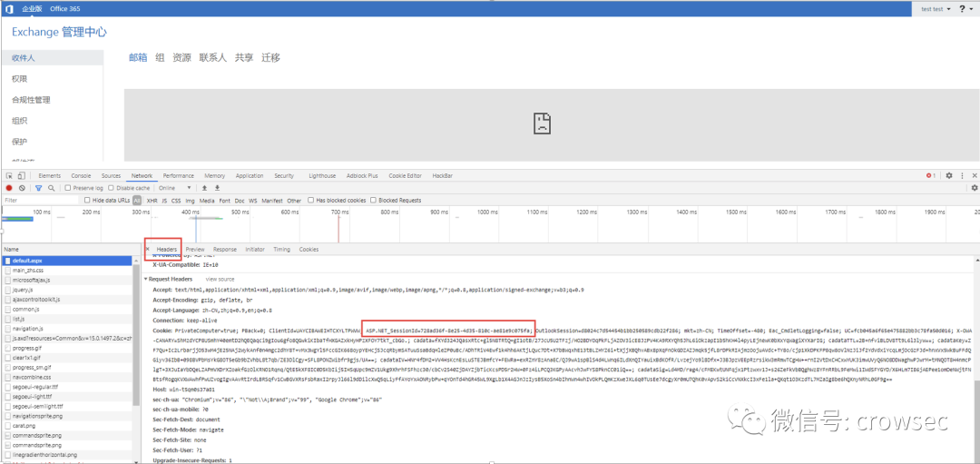Open the Performance panel
This screenshot has width=980, height=464.
pyautogui.click(x=179, y=176)
